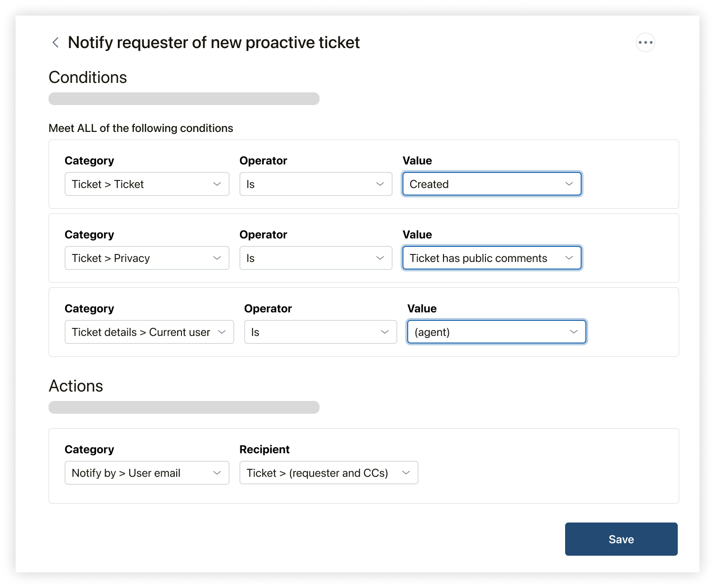Expand the 'Ticket > Ticket' category dropdown
715x588 pixels.
pyautogui.click(x=147, y=184)
